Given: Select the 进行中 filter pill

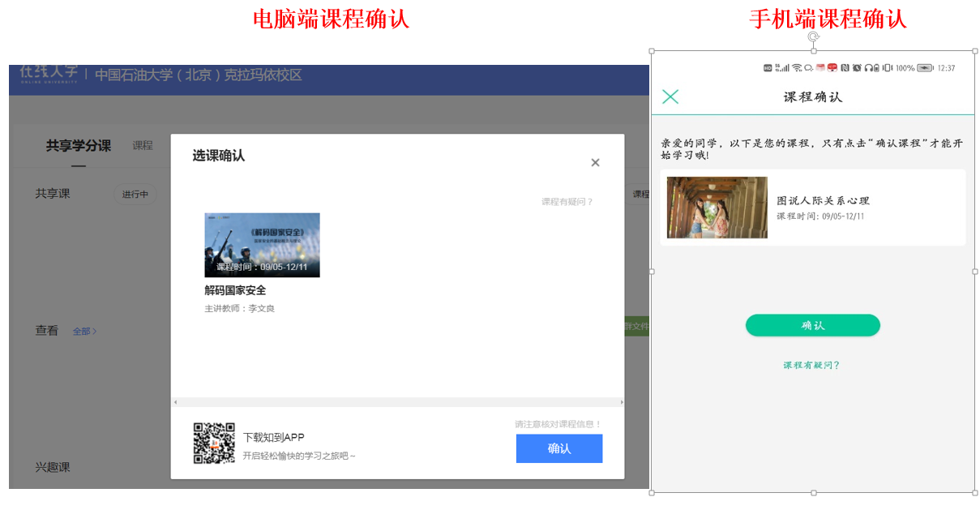Looking at the screenshot, I should (x=135, y=195).
